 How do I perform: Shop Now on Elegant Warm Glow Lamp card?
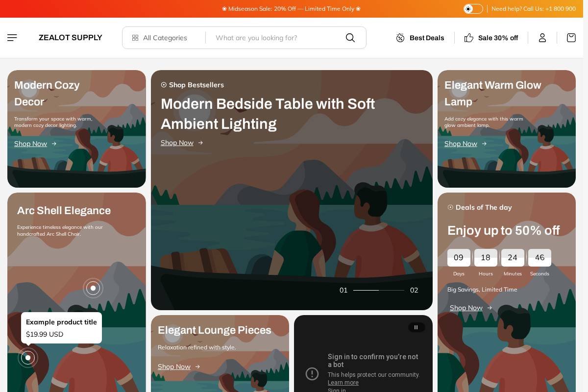(x=465, y=144)
